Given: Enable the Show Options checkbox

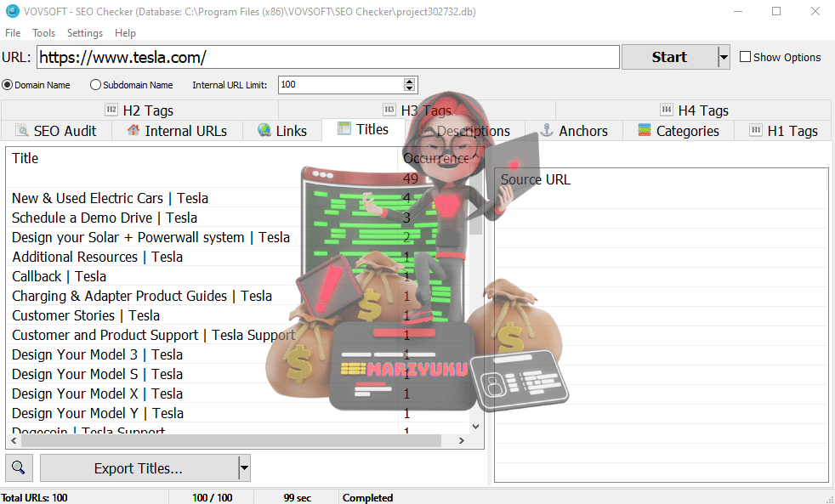Looking at the screenshot, I should (746, 57).
